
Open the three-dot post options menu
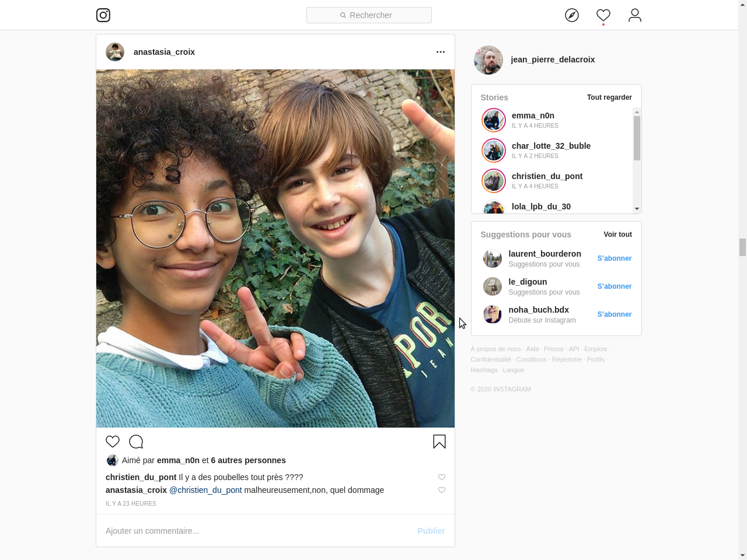pos(441,52)
